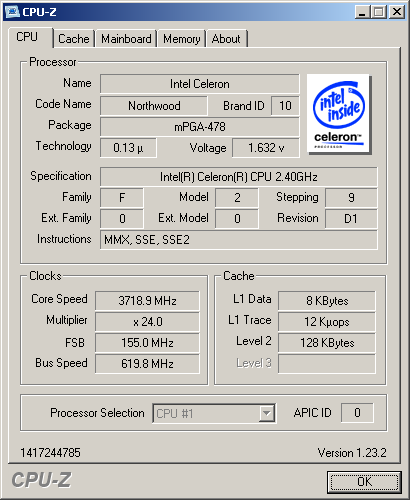Click the Package value mPGA-478

pyautogui.click(x=200, y=127)
